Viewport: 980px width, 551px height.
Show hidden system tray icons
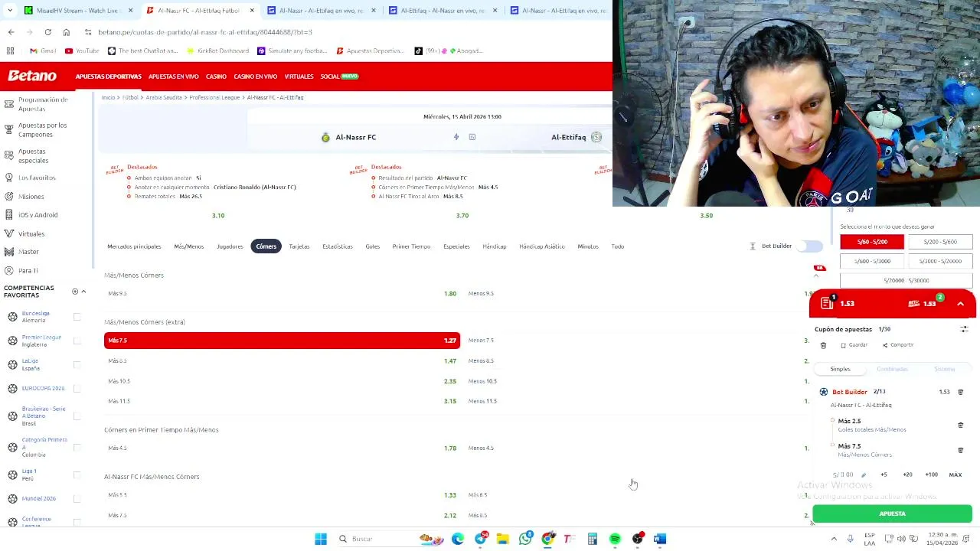point(834,539)
